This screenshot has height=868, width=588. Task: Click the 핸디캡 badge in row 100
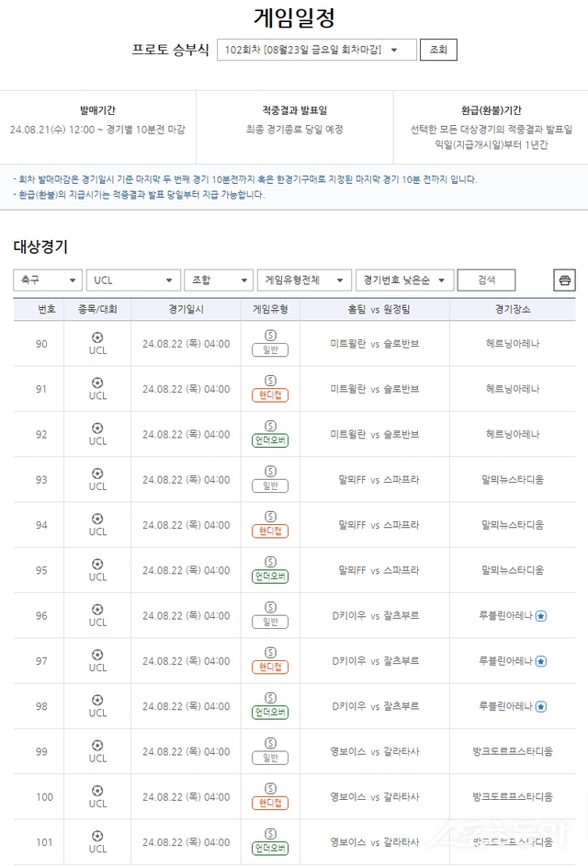(x=270, y=803)
